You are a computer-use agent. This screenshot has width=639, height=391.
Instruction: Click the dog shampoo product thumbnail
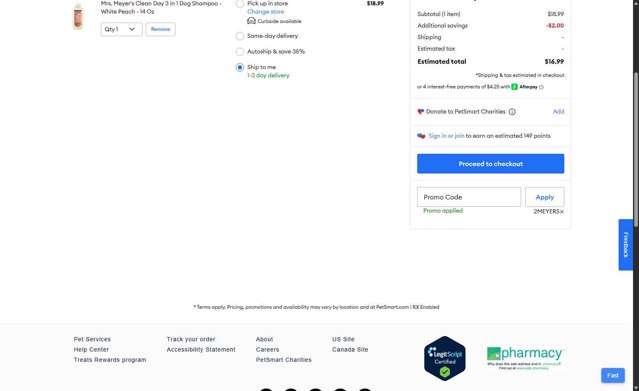click(x=78, y=16)
